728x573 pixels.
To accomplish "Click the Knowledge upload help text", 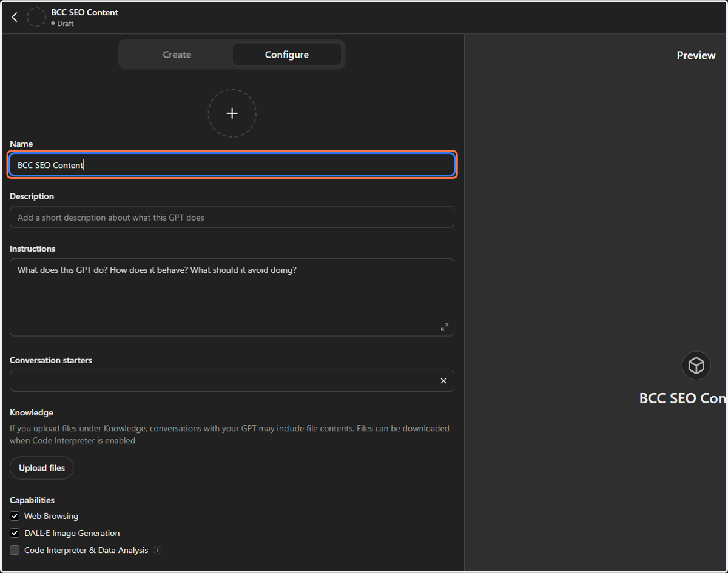I will click(x=230, y=435).
